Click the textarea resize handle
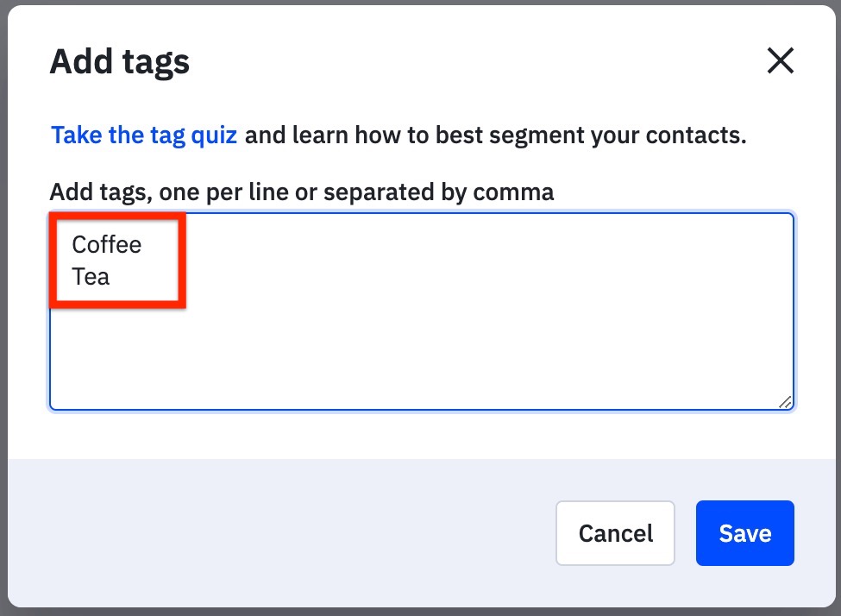The height and width of the screenshot is (616, 841). click(x=785, y=401)
